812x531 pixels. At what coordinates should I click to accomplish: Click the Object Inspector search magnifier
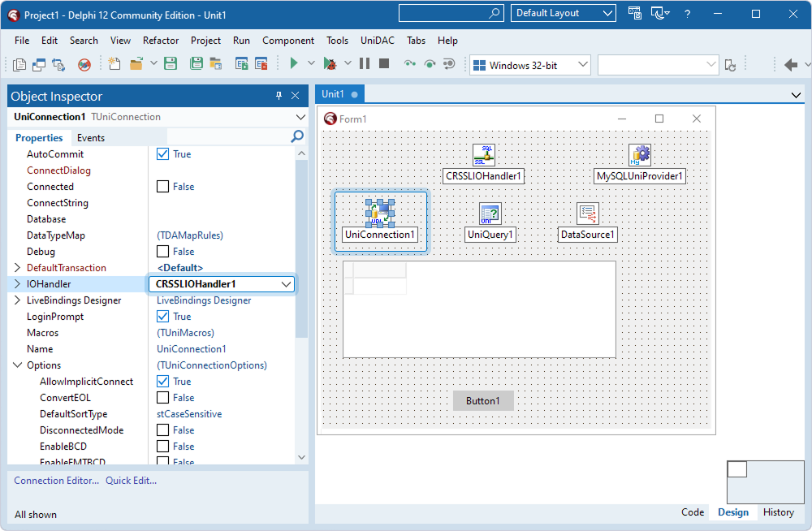pyautogui.click(x=297, y=136)
